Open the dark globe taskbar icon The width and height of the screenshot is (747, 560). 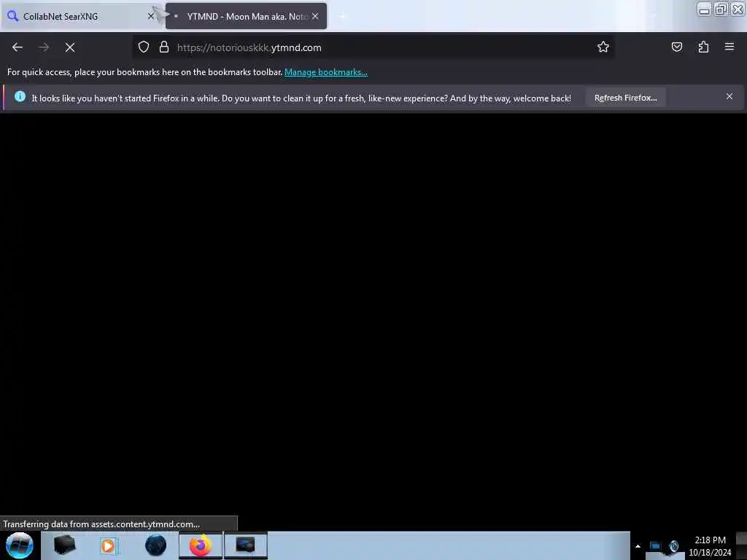point(156,545)
